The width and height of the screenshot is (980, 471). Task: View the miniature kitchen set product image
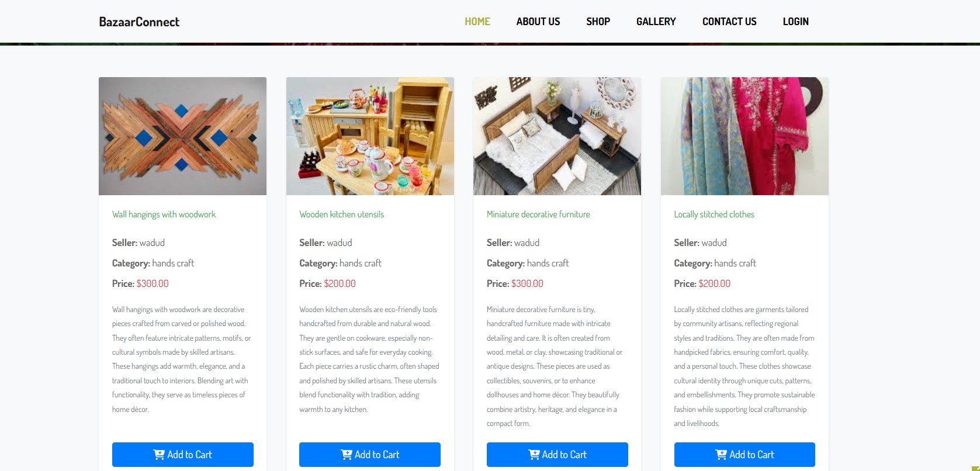370,136
